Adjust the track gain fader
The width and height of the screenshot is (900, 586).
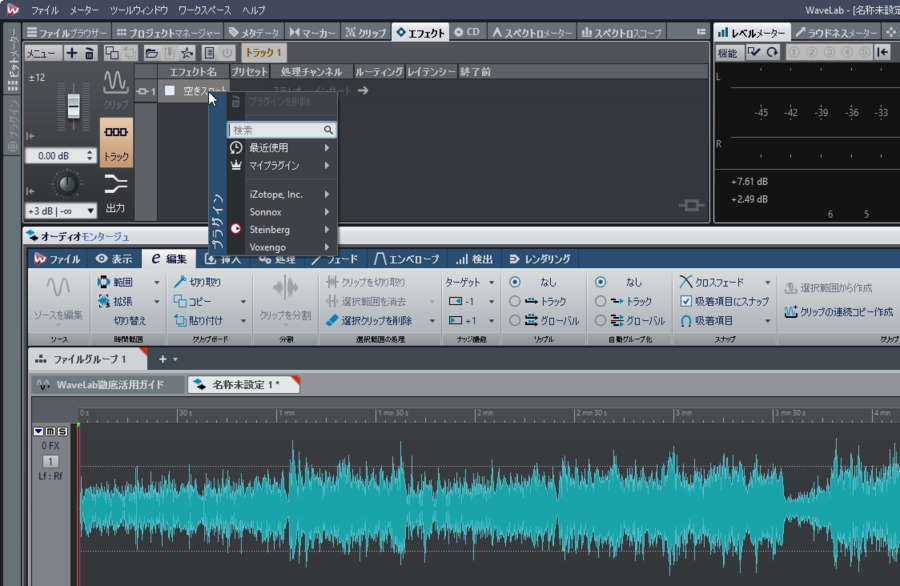73,106
